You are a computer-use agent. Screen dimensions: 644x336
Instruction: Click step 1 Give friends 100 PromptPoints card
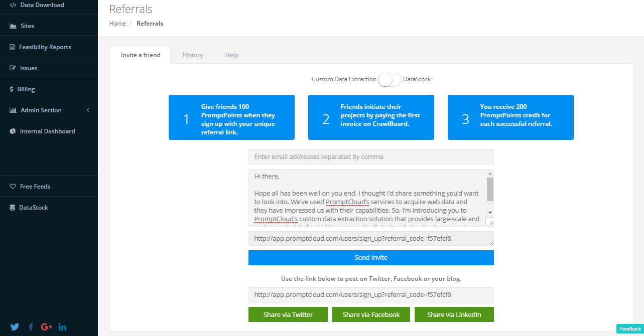click(x=231, y=117)
